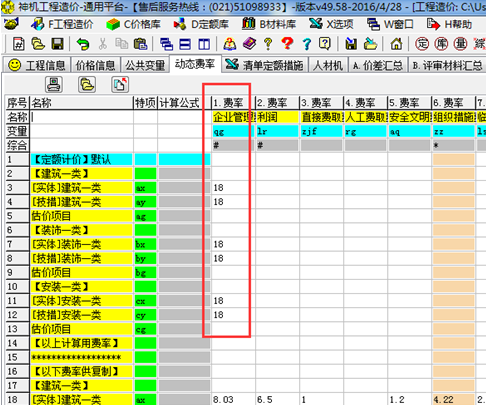Click the boxed question mark help icon
This screenshot has width=486, height=405.
coord(325,44)
